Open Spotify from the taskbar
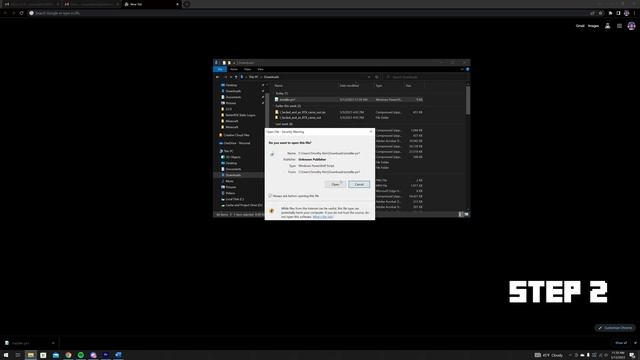 coord(81,355)
